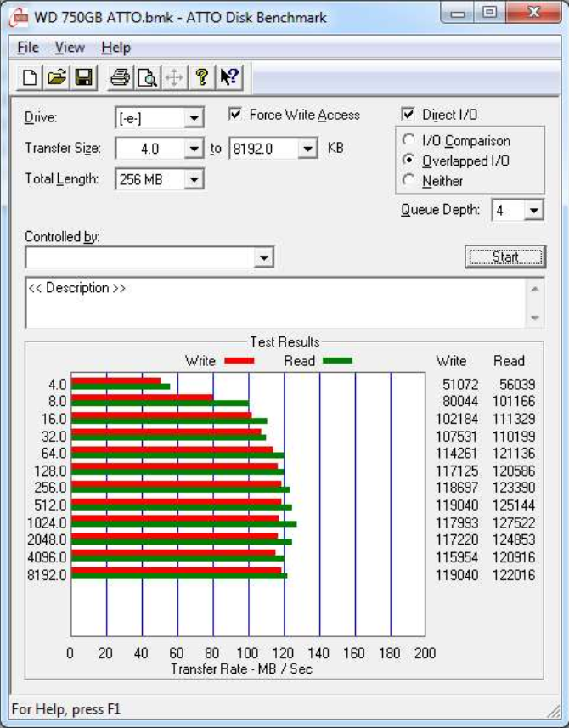Screen dimensions: 569x728
Task: Click the read value 56039
Action: click(x=517, y=385)
